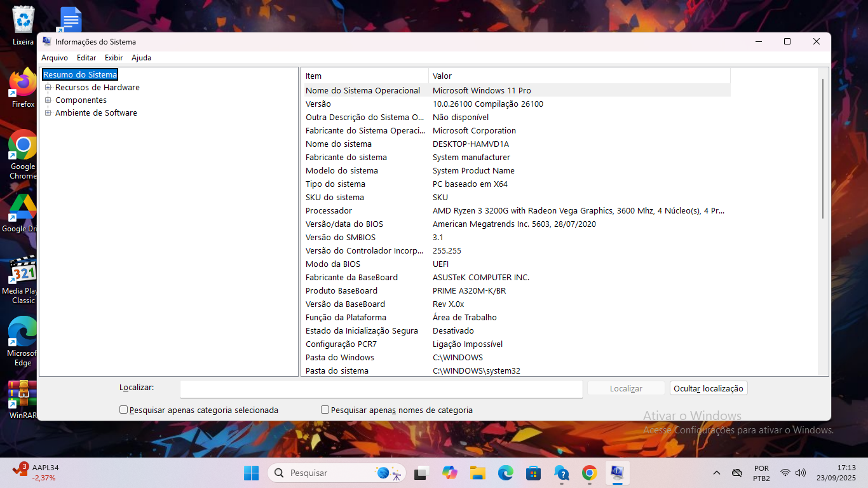Open the AAPL34 stock widget
Viewport: 868px width, 488px height.
(x=37, y=473)
